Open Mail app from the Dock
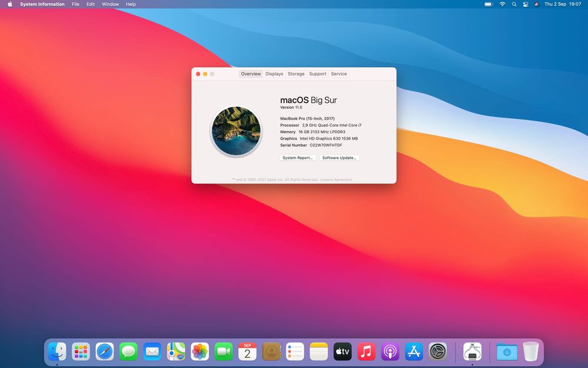This screenshot has width=588, height=368. pos(152,352)
